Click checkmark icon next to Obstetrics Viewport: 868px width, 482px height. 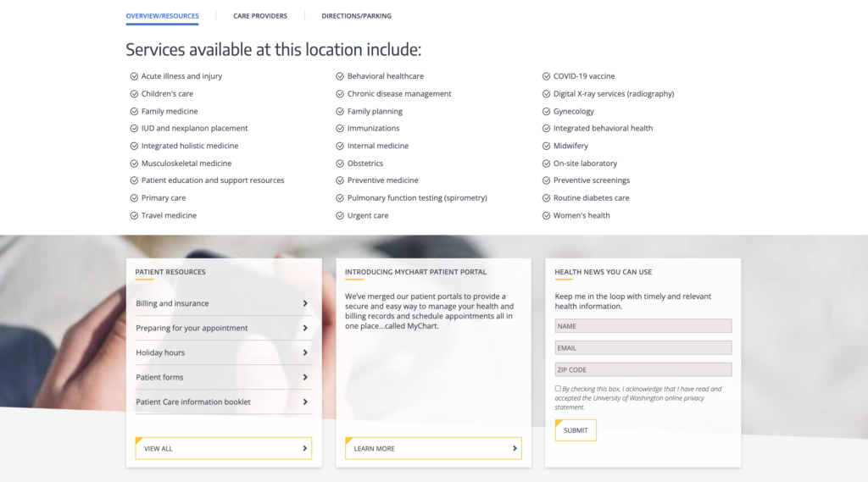click(340, 163)
